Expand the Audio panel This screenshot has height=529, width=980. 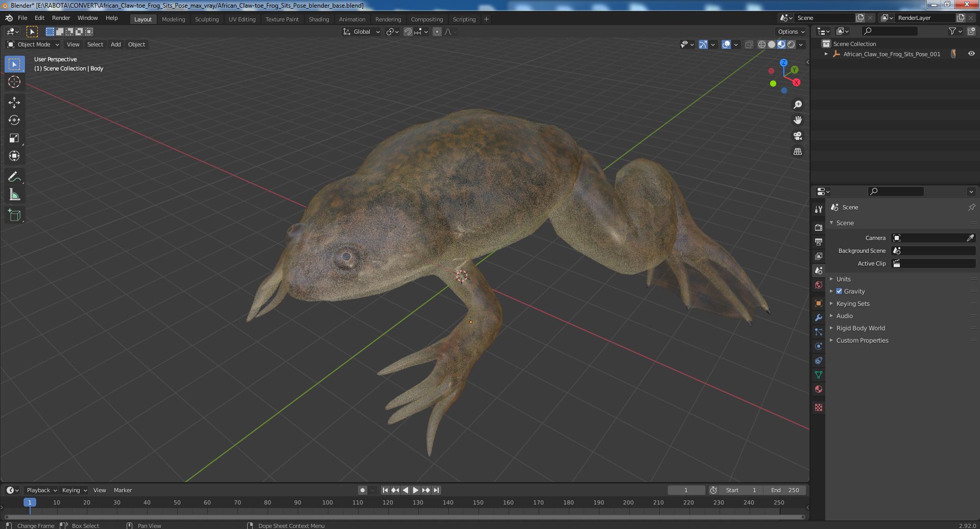click(x=844, y=316)
